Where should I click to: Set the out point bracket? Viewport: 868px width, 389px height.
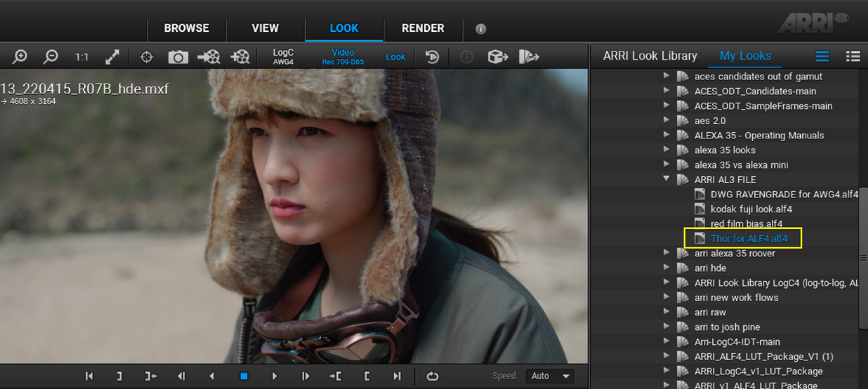[119, 376]
